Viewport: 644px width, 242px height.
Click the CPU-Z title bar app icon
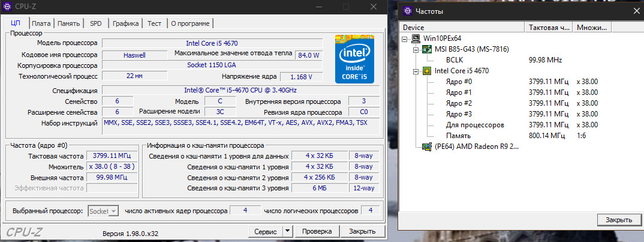7,7
